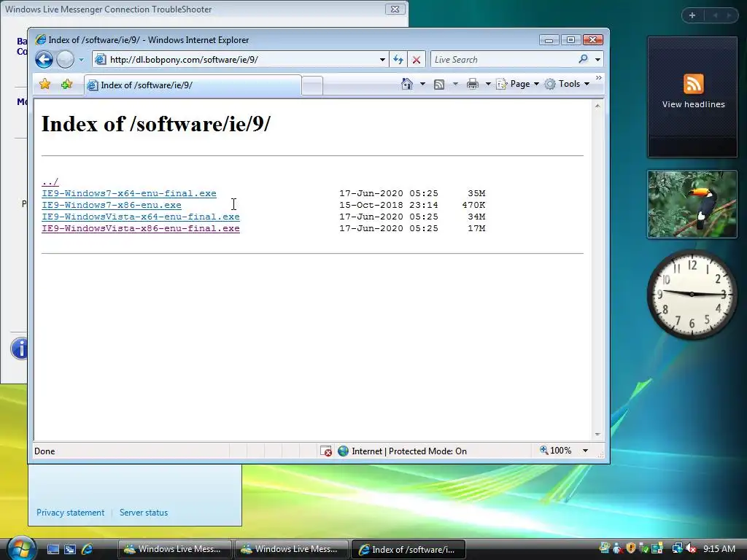Click the Add to Favorites icon
The height and width of the screenshot is (560, 747).
pyautogui.click(x=66, y=85)
